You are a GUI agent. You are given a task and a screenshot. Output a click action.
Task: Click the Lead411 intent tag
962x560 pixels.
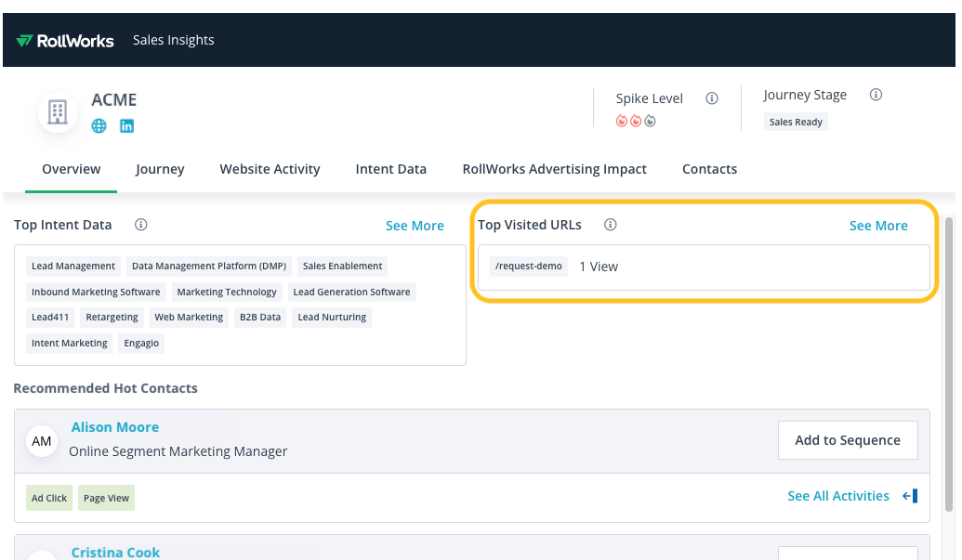point(50,318)
